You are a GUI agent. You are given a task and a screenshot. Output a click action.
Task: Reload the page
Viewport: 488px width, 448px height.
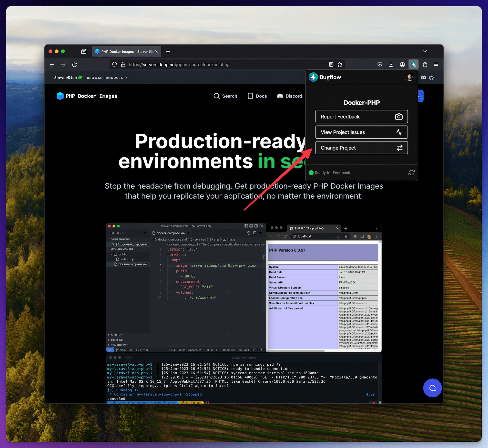(75, 65)
